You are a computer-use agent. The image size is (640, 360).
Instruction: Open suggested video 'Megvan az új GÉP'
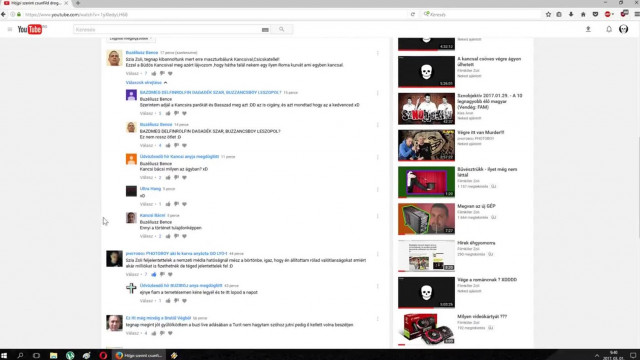476,206
